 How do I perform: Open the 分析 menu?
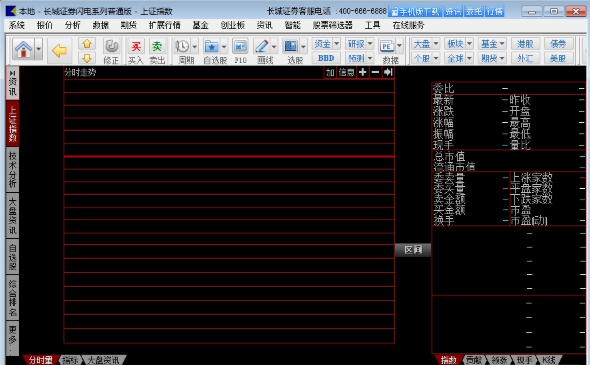(73, 25)
